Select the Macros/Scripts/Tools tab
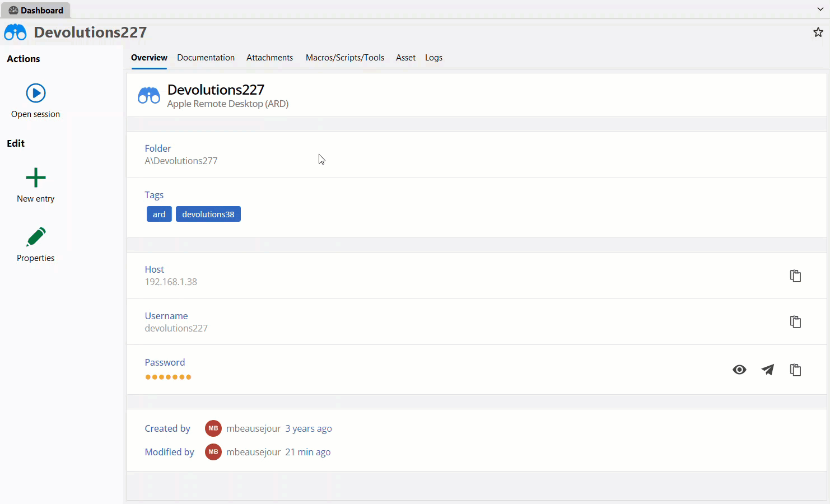The image size is (830, 504). (344, 58)
